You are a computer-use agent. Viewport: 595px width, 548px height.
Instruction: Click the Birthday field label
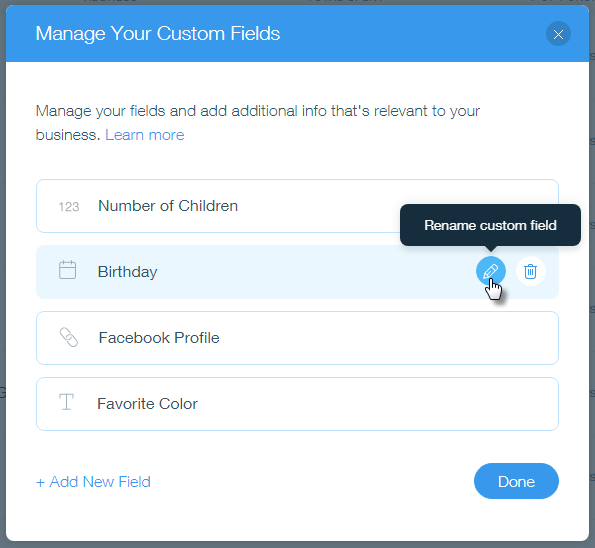(x=128, y=272)
